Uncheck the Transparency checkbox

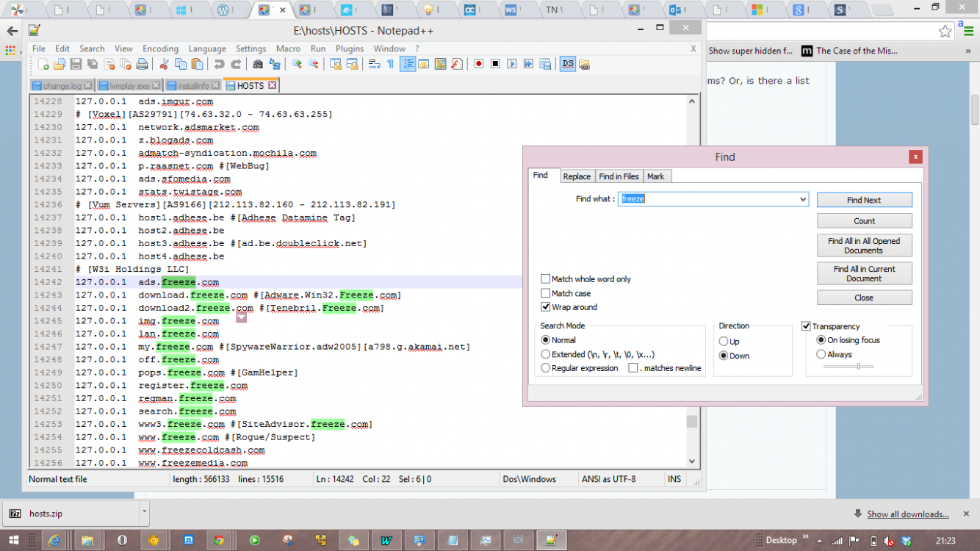click(806, 326)
